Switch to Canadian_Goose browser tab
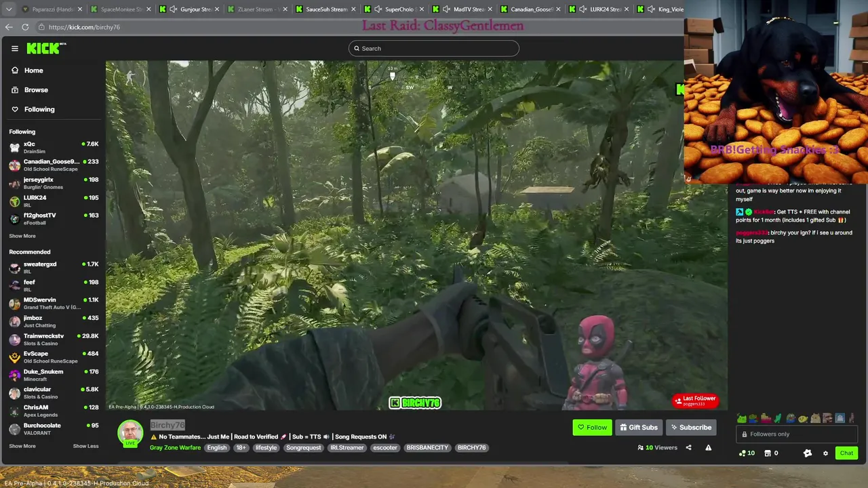Image resolution: width=868 pixels, height=488 pixels. coord(532,9)
